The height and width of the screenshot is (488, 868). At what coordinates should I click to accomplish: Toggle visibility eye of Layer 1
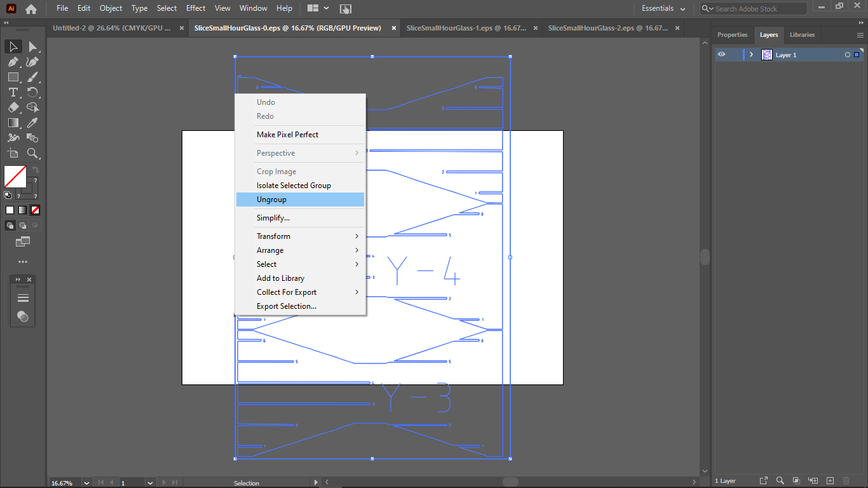click(721, 55)
